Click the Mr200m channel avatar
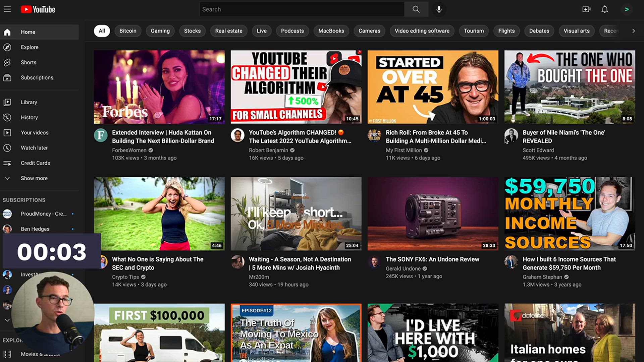The image size is (644, 362). pos(237,262)
